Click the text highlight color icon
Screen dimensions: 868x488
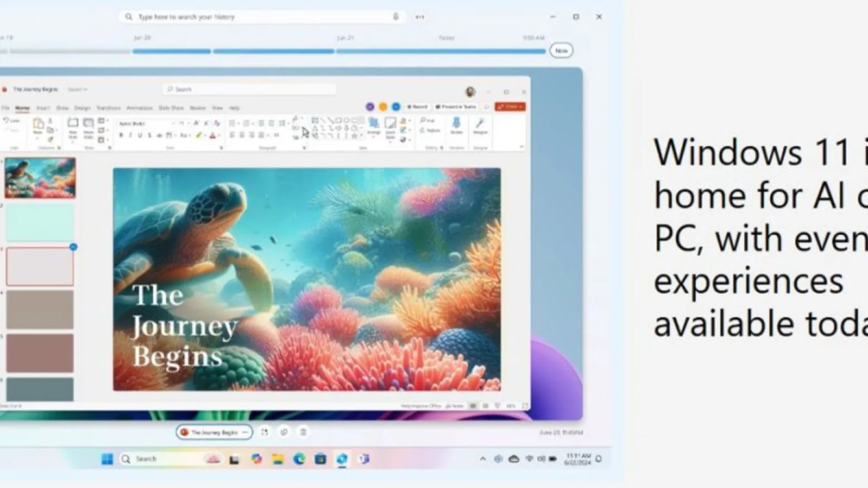[199, 135]
